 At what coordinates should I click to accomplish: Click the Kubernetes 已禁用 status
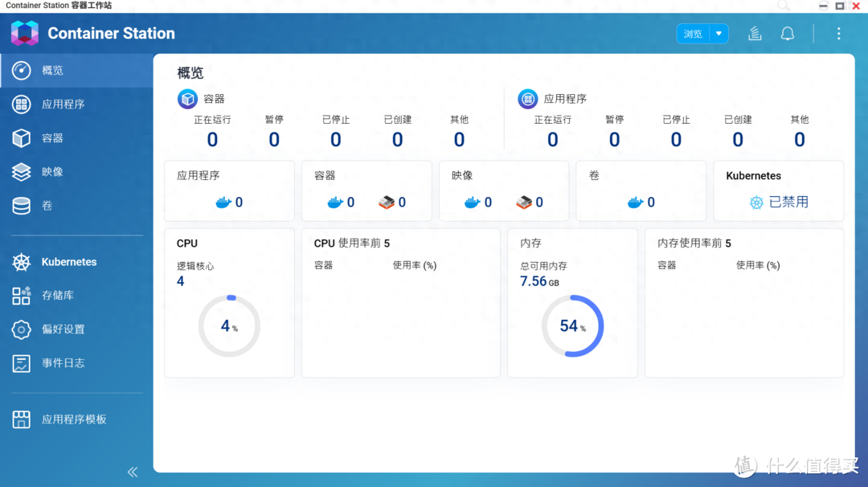pos(788,202)
